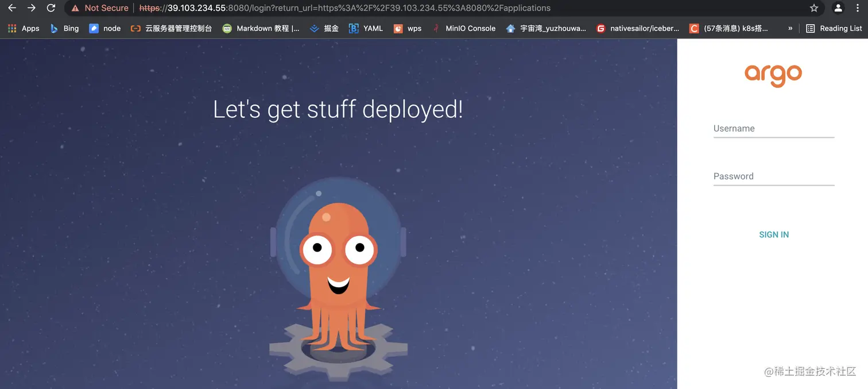Click the SIGN IN button

[x=773, y=234]
